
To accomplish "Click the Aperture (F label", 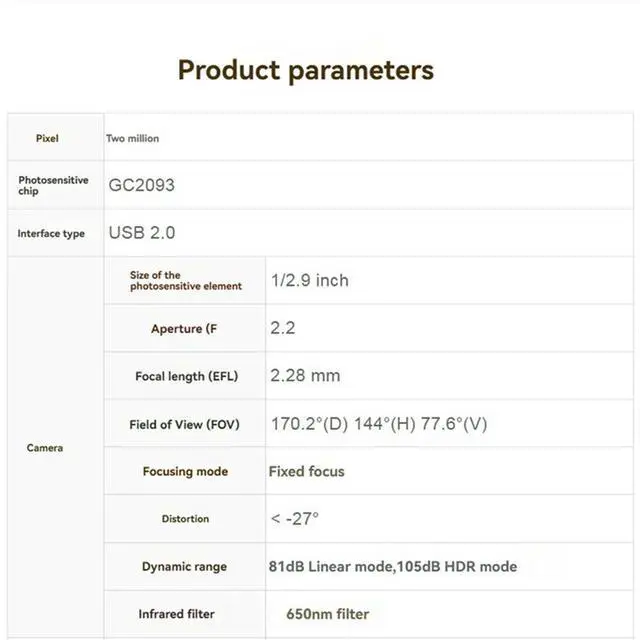I will point(184,329).
